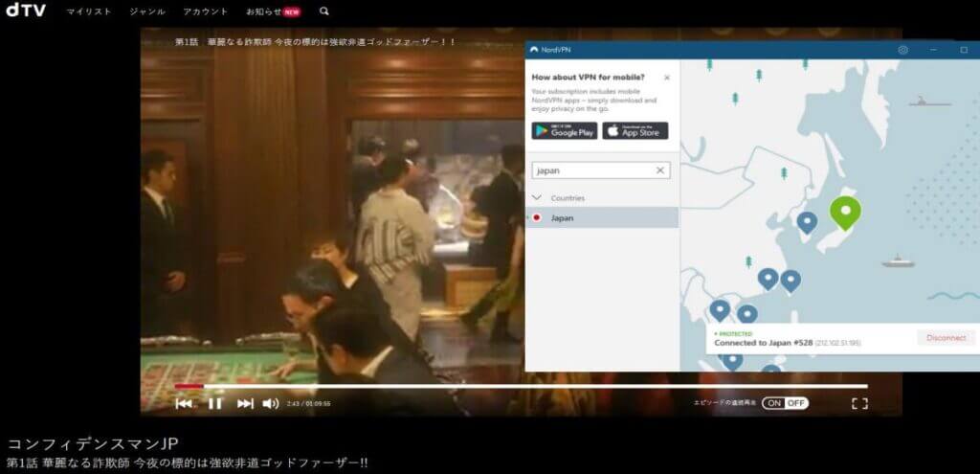
Task: Click the green Japan map pin
Action: coord(845,213)
